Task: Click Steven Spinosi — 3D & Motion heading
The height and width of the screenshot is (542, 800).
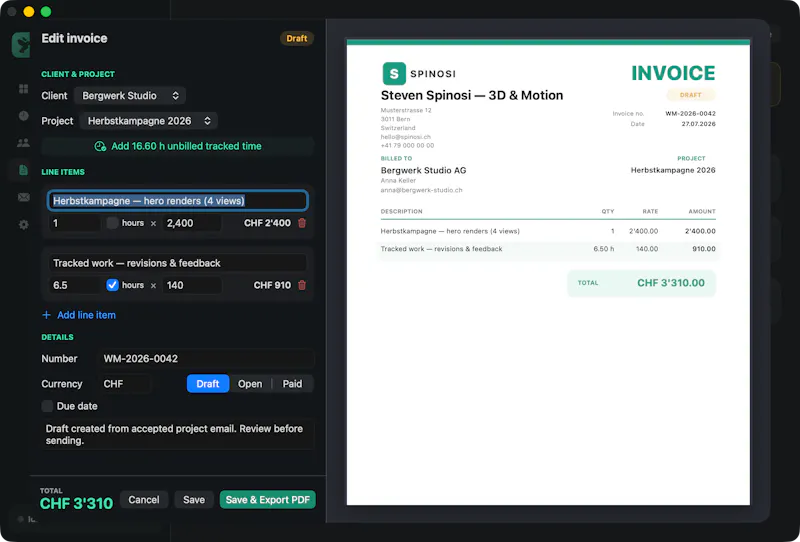Action: tap(472, 95)
